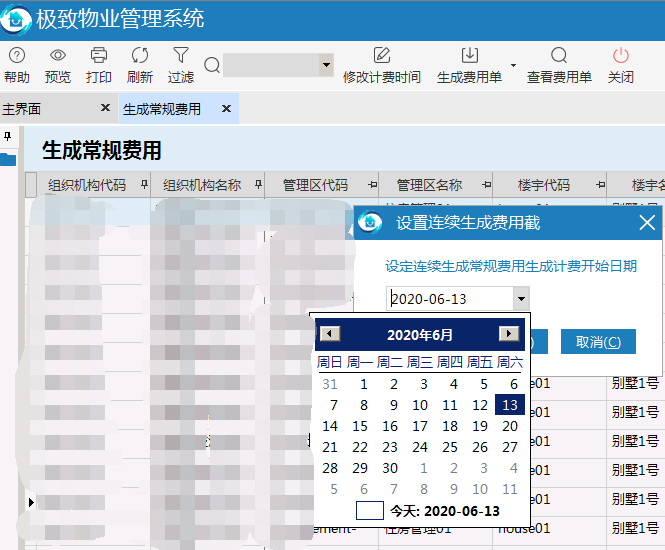The width and height of the screenshot is (665, 550).
Task: Open the Help (帮助) toolbar icon
Action: point(17,56)
